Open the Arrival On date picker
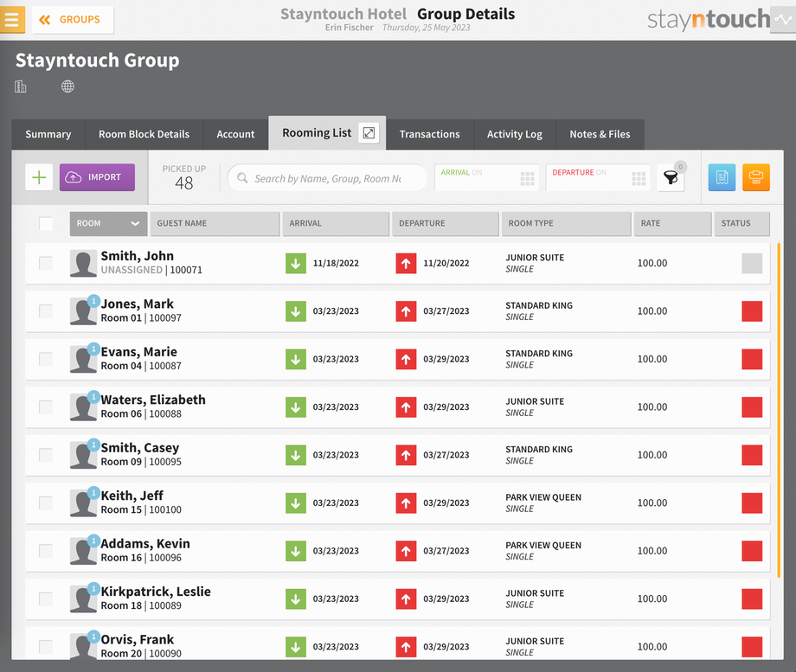This screenshot has height=672, width=796. [487, 177]
